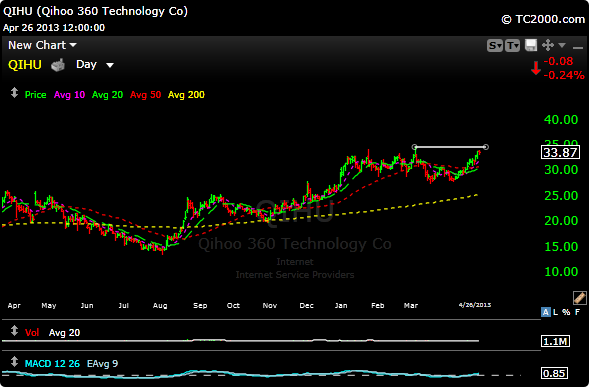589x387 pixels.
Task: Click the QIHU ticker symbol field
Action: 25,65
